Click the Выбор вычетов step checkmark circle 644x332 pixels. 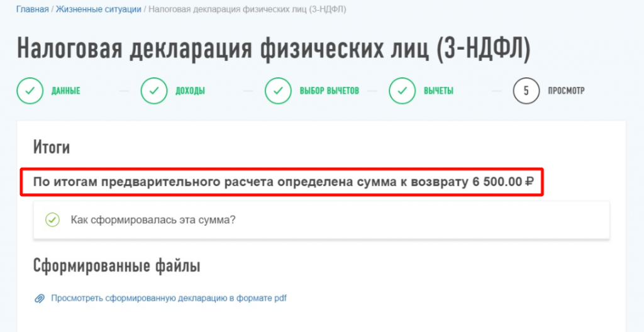[x=278, y=91]
